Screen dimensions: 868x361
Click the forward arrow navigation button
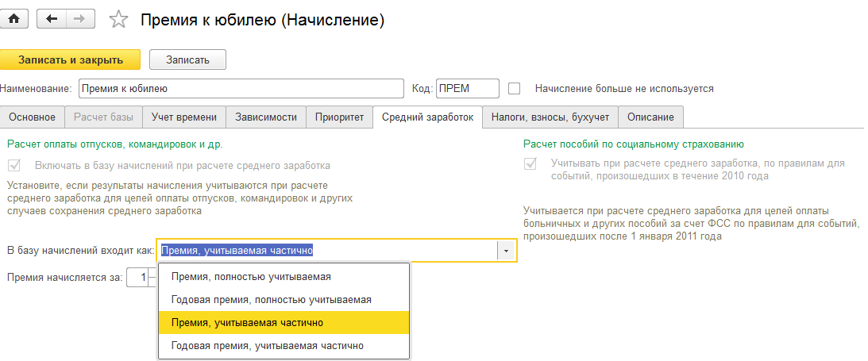point(79,19)
